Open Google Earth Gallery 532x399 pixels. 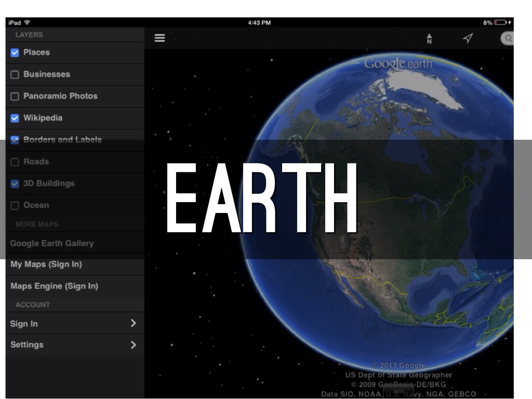[x=52, y=243]
